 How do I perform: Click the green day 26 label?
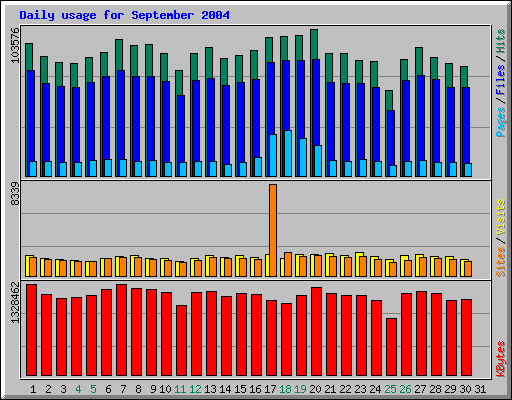405,389
